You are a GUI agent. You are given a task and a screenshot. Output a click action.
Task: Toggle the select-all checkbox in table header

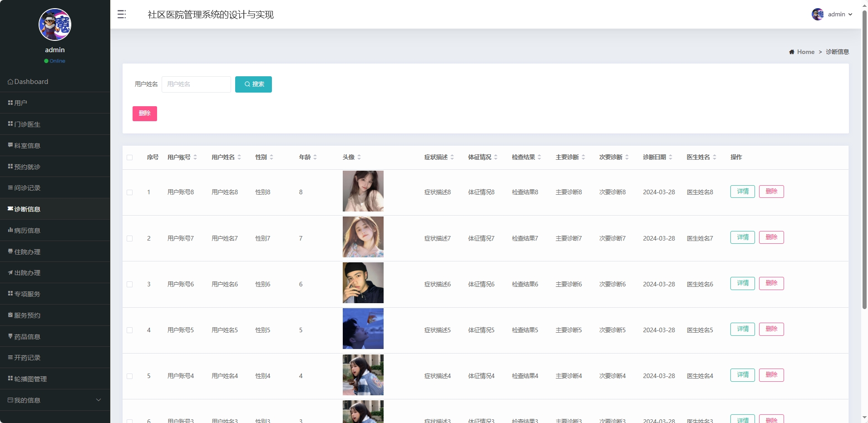[130, 157]
